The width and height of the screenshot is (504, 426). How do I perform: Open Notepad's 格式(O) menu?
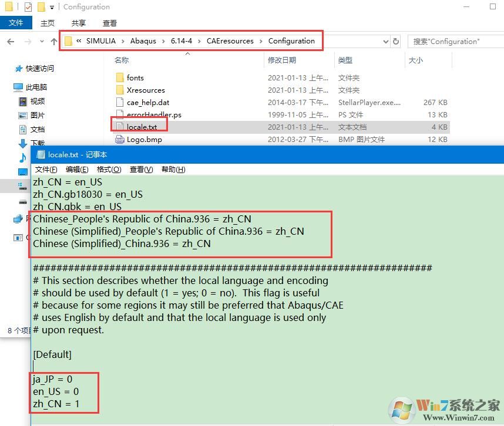(109, 170)
